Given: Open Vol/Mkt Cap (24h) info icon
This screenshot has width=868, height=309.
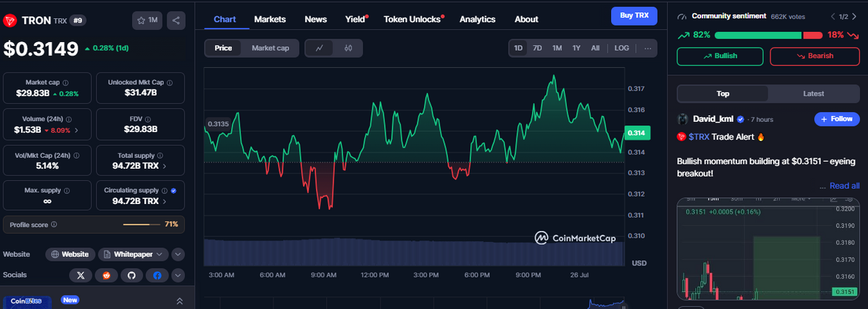Looking at the screenshot, I should (77, 155).
